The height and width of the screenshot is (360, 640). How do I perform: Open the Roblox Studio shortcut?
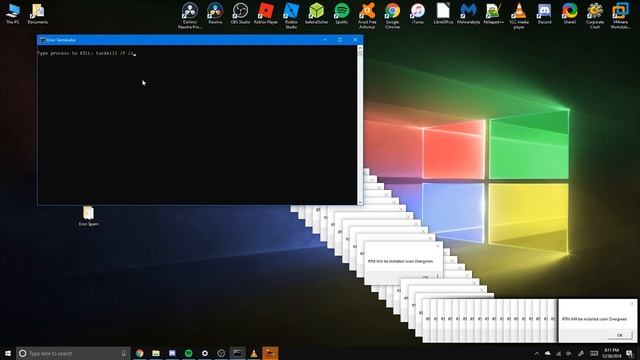click(291, 16)
